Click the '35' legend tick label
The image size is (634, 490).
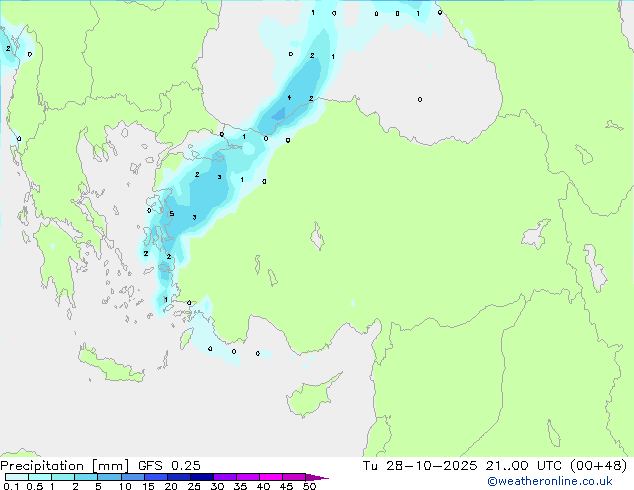240,486
